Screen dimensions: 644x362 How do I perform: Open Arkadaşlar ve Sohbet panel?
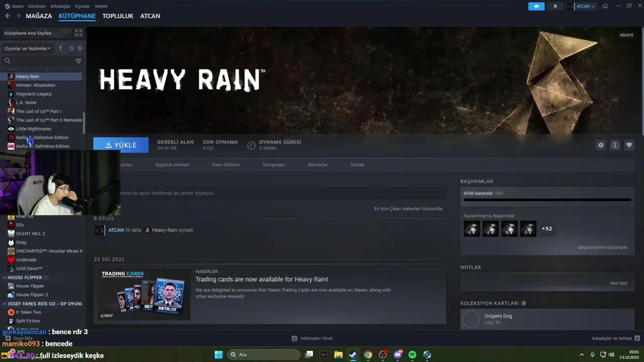coord(615,338)
